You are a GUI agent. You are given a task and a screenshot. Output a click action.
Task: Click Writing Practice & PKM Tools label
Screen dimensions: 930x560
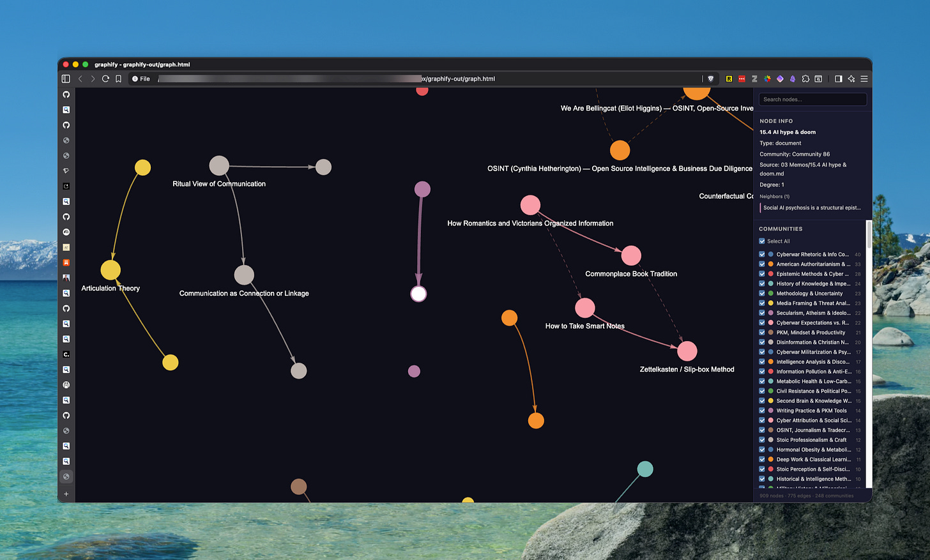click(x=812, y=411)
